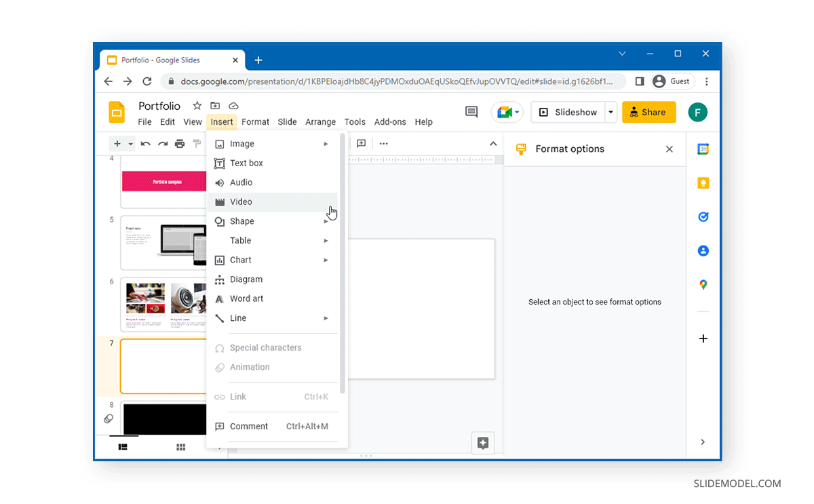Click the print toolbar icon
This screenshot has width=814, height=504.
(x=180, y=144)
